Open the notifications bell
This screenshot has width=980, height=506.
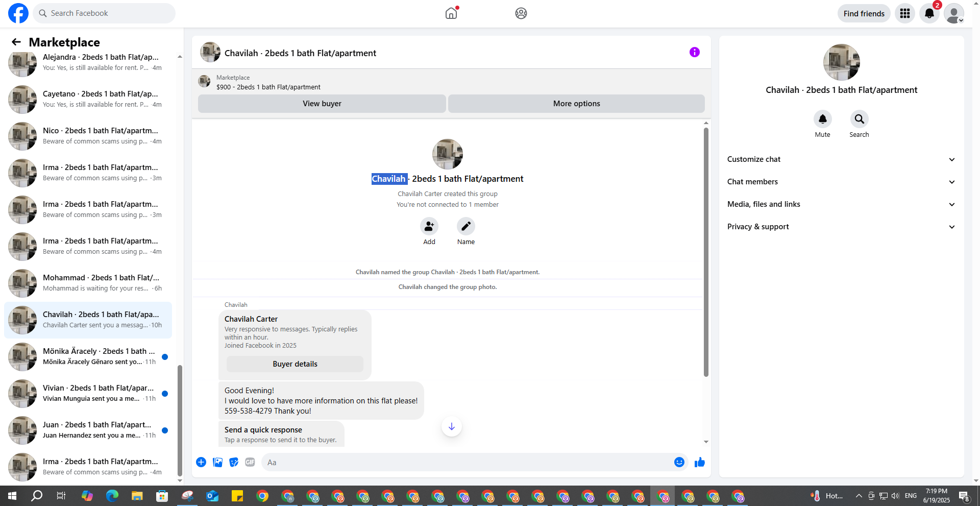click(929, 13)
